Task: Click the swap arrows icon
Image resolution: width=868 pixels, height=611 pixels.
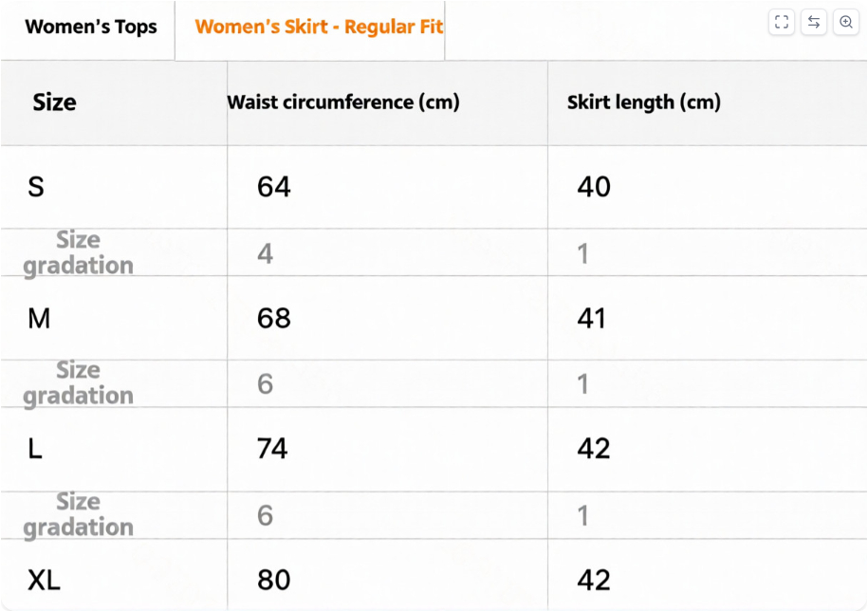Action: pyautogui.click(x=814, y=23)
